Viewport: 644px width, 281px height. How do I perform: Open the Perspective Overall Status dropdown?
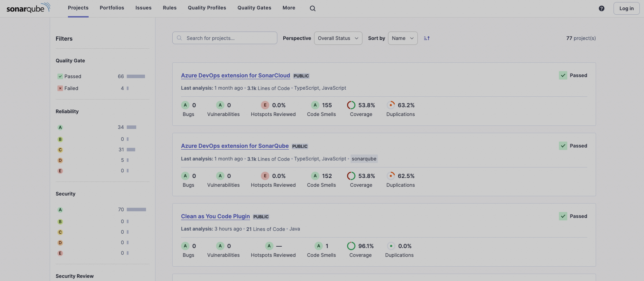pyautogui.click(x=338, y=38)
